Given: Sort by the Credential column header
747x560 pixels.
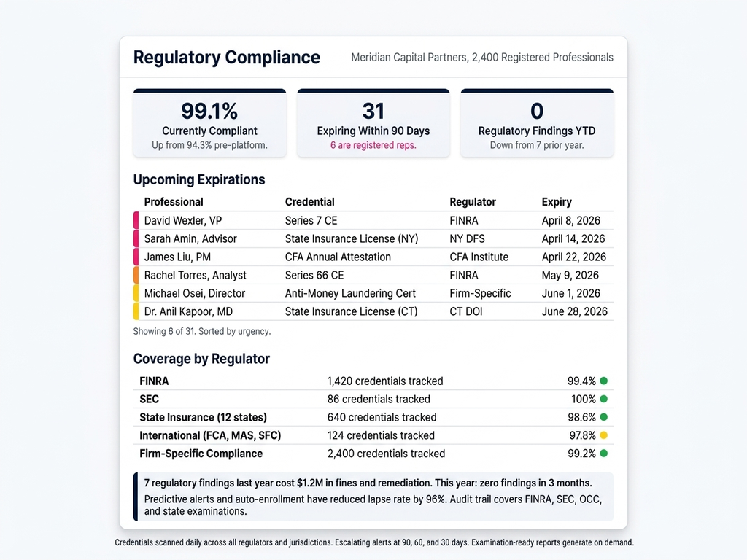Looking at the screenshot, I should coord(309,202).
